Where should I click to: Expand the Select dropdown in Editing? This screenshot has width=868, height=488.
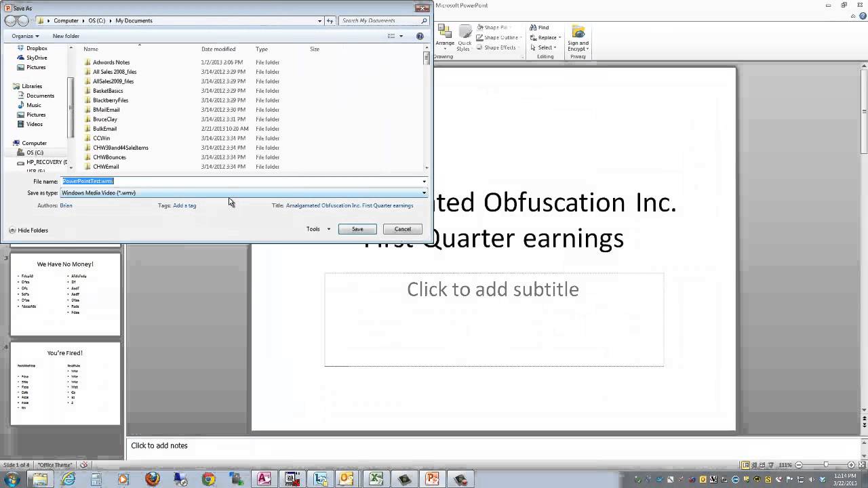coord(555,47)
